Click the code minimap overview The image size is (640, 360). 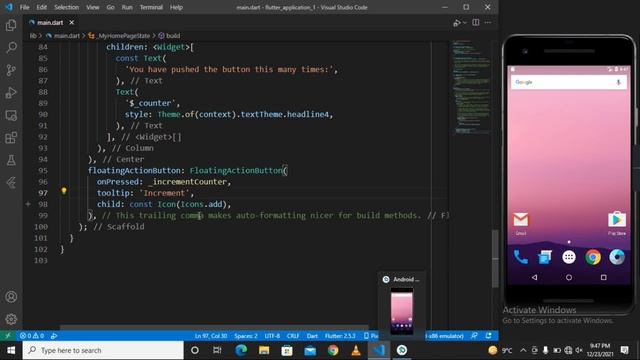(x=471, y=87)
